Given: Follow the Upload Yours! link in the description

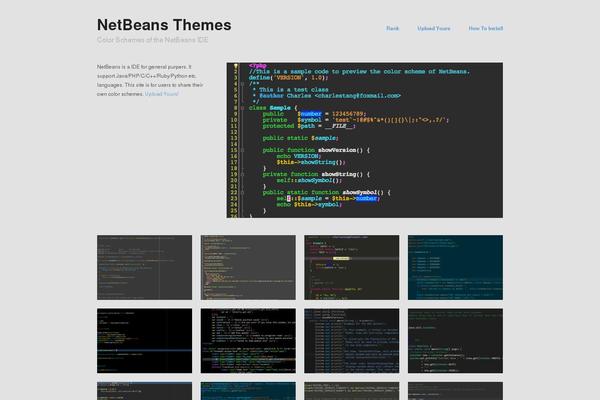Looking at the screenshot, I should [x=161, y=94].
